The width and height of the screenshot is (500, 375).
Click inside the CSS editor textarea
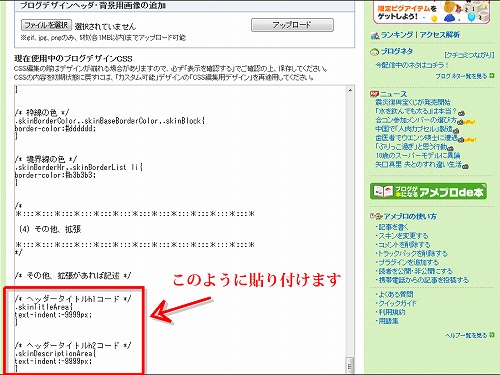click(180, 228)
